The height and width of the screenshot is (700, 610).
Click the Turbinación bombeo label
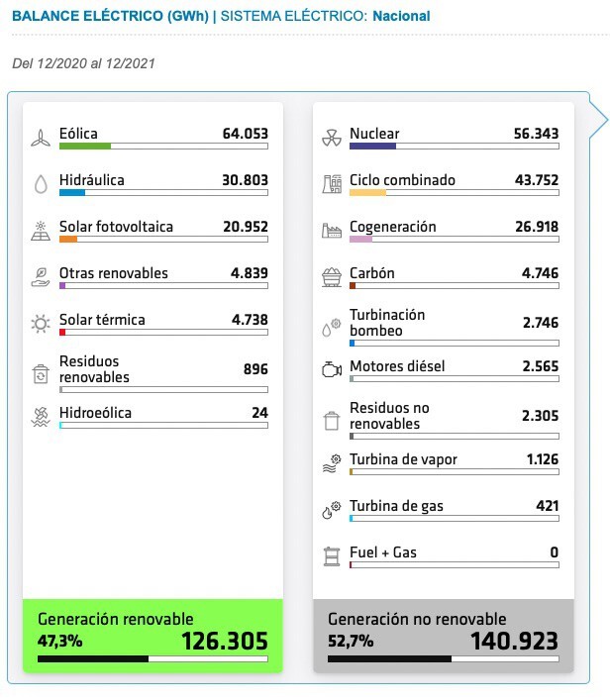click(387, 323)
